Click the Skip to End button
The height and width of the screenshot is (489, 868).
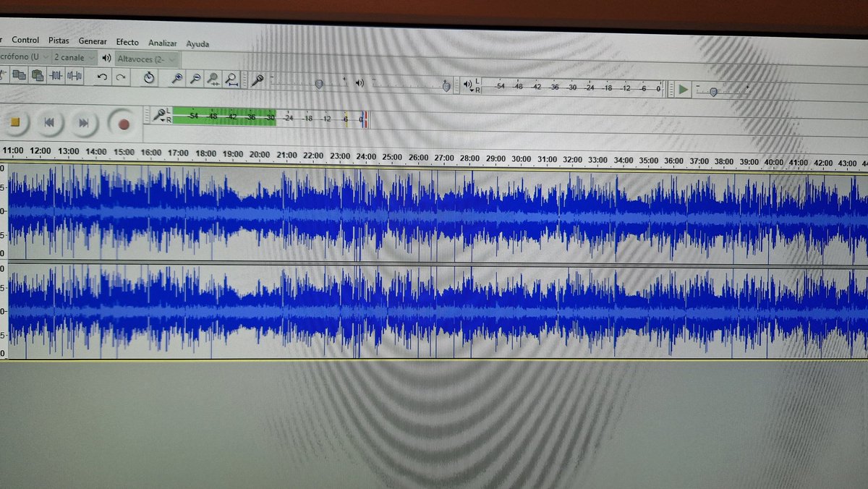(84, 123)
